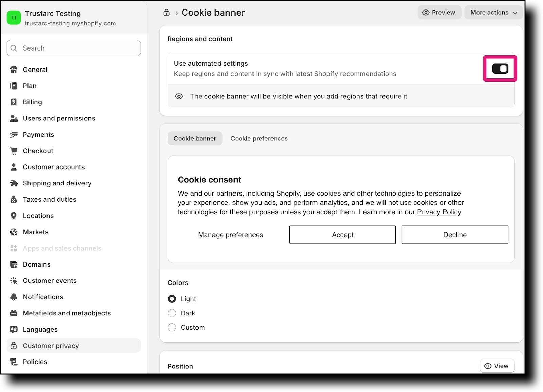
Task: Click the Decline button in cookie preview
Action: point(455,235)
